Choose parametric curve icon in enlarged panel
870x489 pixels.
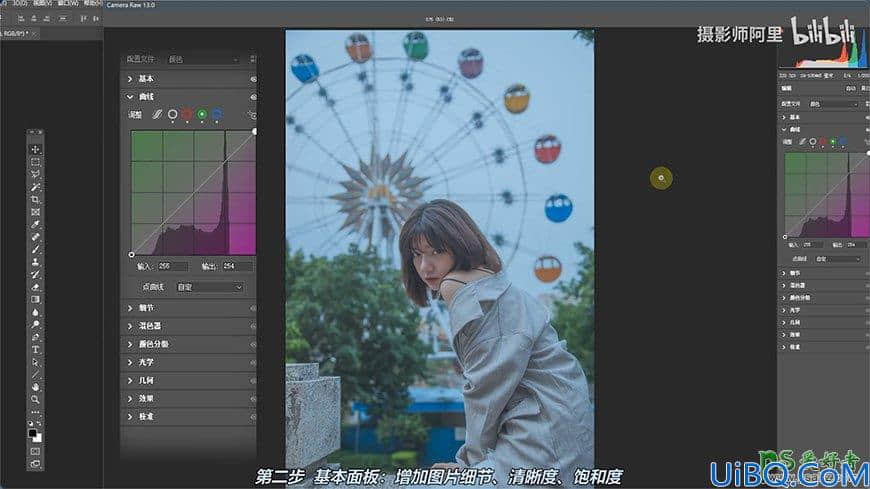pos(158,114)
